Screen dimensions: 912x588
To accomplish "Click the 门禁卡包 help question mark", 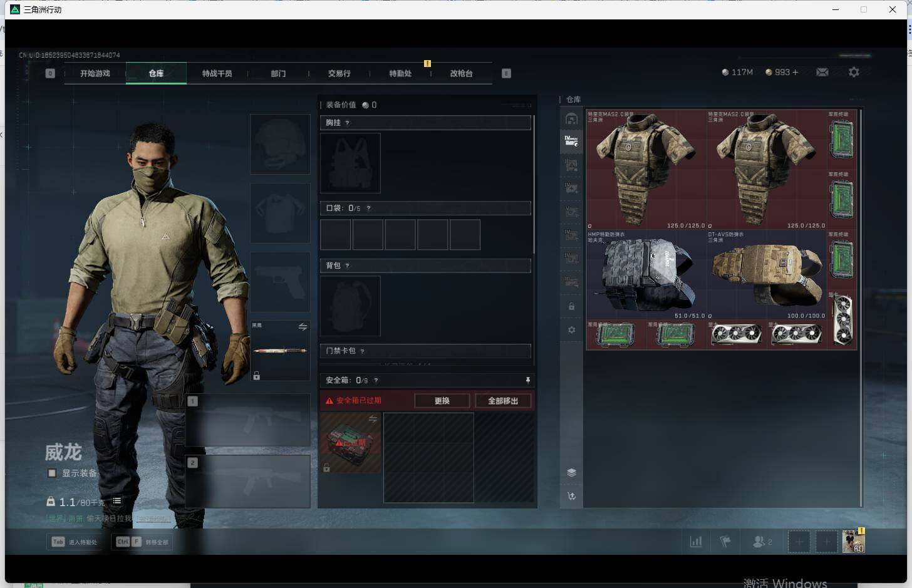I will click(x=362, y=351).
